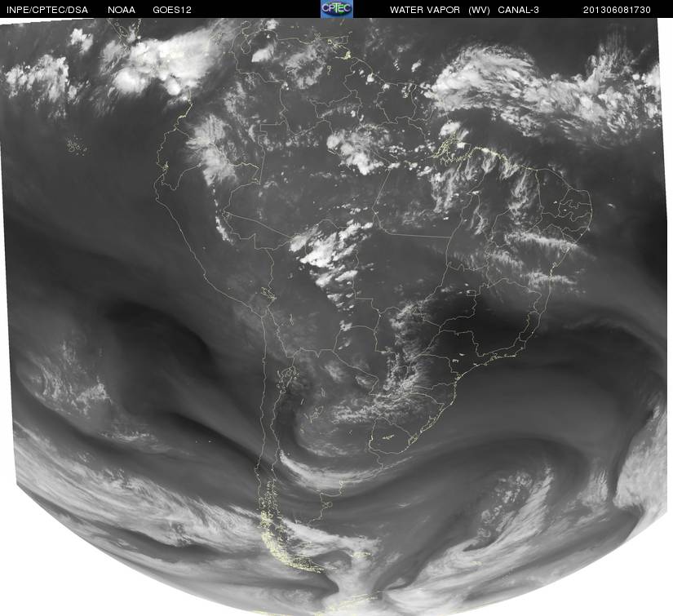Click the INPE/CPTEC/DSA header text
Viewport: 673px width, 616px height.
click(47, 10)
